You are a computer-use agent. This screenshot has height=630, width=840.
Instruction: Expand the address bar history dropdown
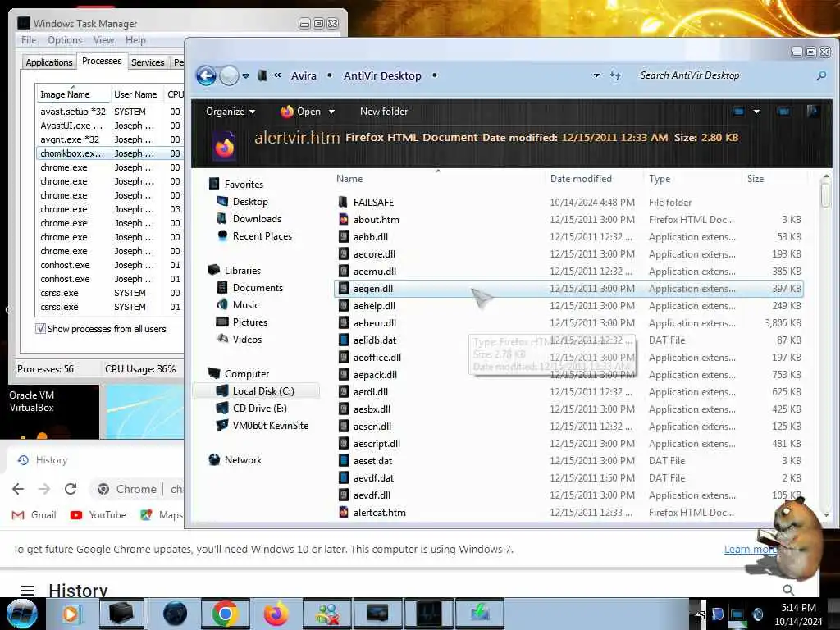coord(596,75)
